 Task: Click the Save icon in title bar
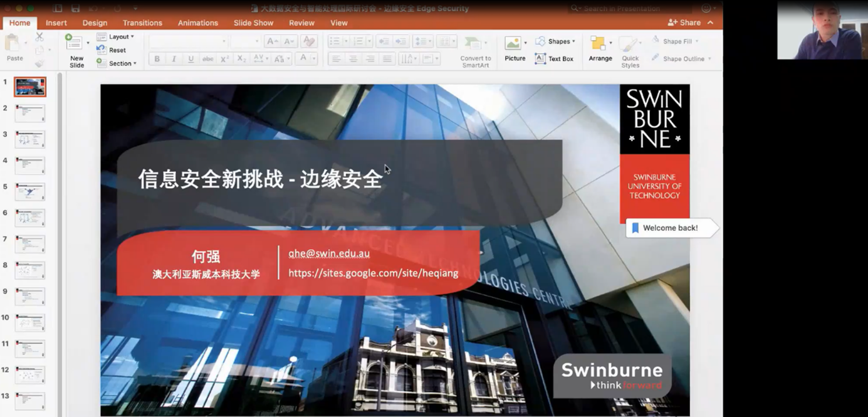tap(75, 9)
